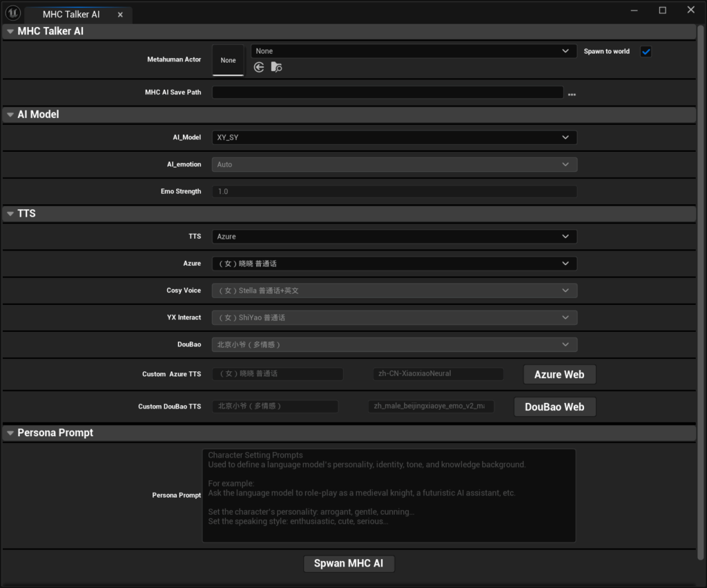Close the MHC Talker AI tab
707x588 pixels.
click(120, 14)
